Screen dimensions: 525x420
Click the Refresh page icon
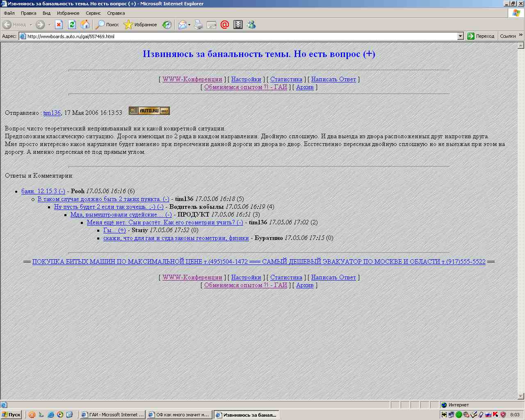point(72,25)
